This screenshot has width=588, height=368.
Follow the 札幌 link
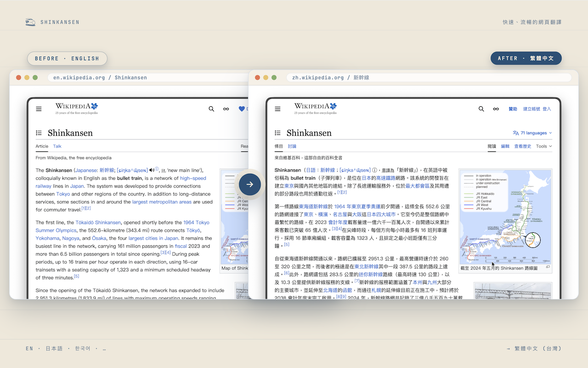[376, 290]
